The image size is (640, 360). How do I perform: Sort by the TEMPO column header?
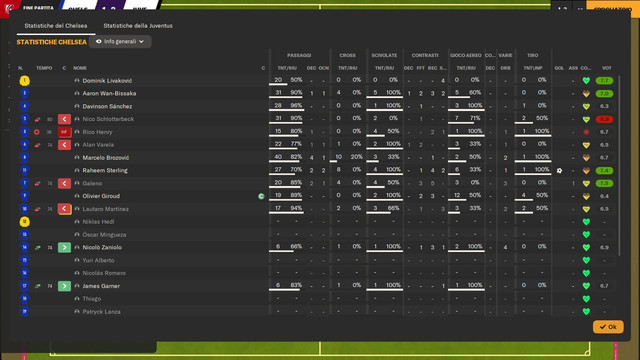44,68
